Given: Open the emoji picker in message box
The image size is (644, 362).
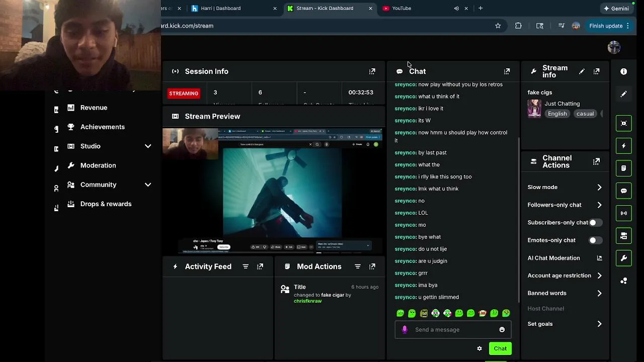Looking at the screenshot, I should pos(502,330).
